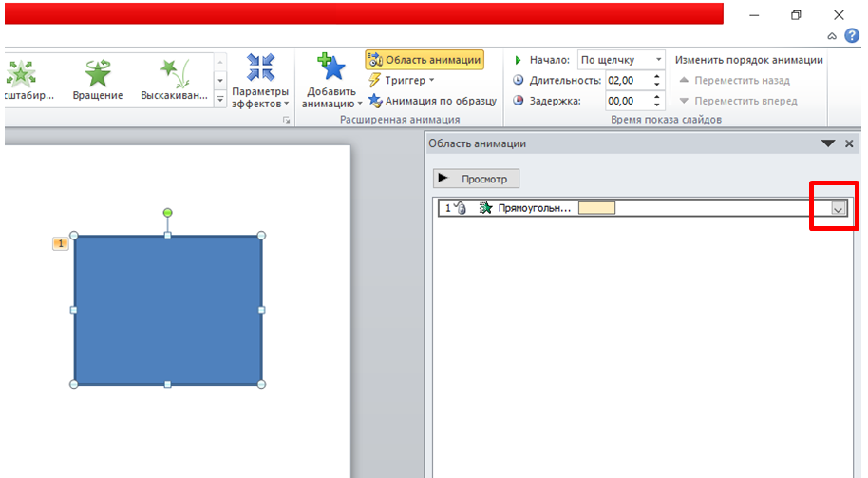
Task: Collapse the ribbon with caret icon
Action: pos(832,36)
